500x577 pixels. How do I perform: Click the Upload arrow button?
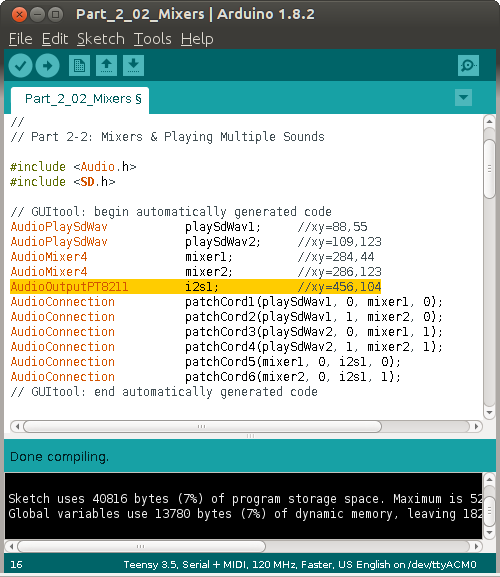47,66
